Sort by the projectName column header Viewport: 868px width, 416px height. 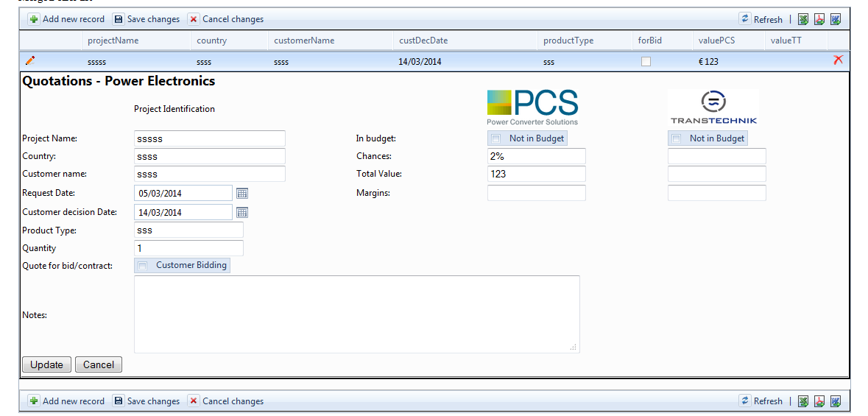(113, 40)
